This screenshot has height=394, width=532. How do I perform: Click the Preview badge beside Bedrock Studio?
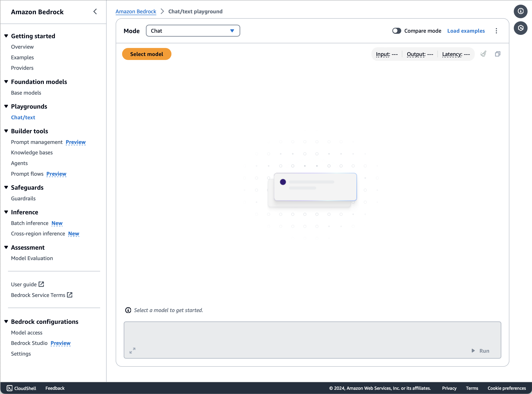point(61,343)
